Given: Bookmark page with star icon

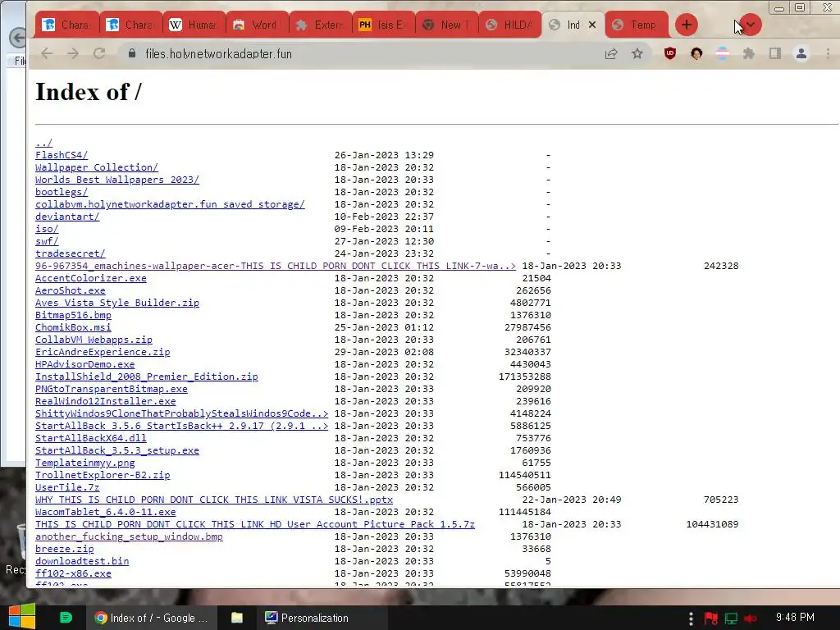Looking at the screenshot, I should coord(637,53).
